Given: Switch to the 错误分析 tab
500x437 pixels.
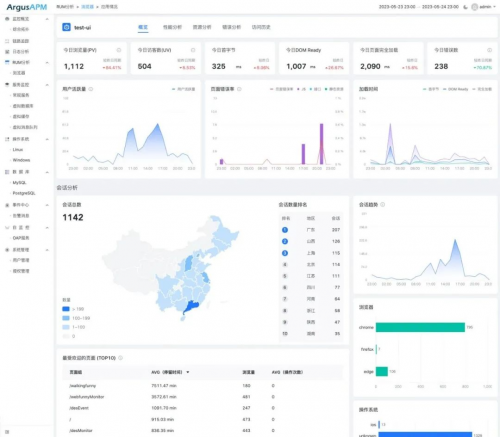Looking at the screenshot, I should [x=232, y=27].
